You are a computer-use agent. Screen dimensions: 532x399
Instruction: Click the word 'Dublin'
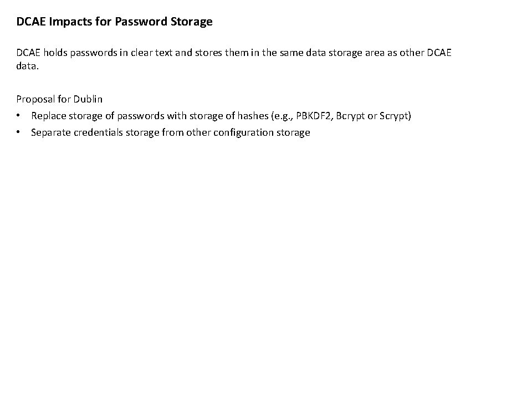(88, 99)
